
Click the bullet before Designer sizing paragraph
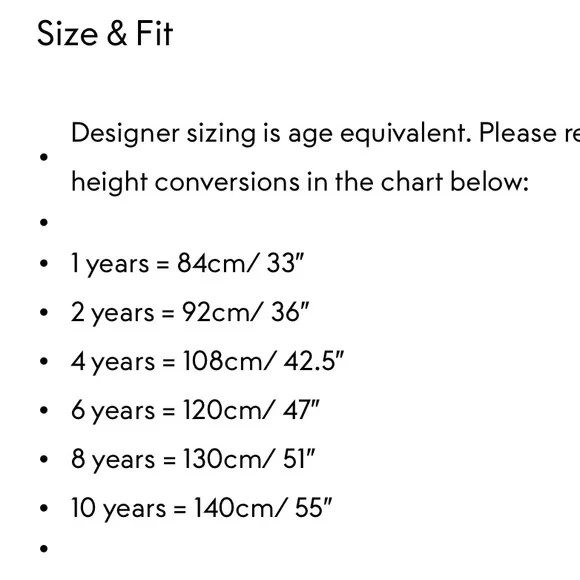click(44, 157)
